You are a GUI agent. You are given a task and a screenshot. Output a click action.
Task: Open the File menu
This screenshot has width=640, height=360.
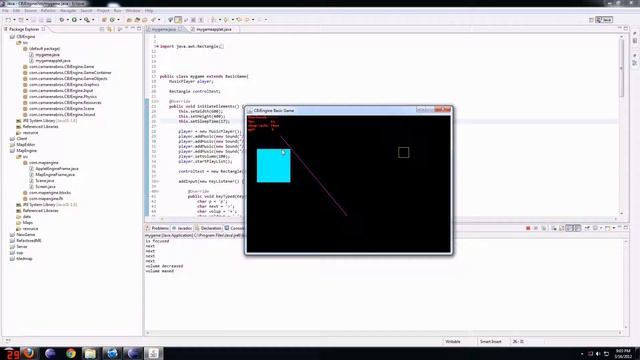pos(5,11)
